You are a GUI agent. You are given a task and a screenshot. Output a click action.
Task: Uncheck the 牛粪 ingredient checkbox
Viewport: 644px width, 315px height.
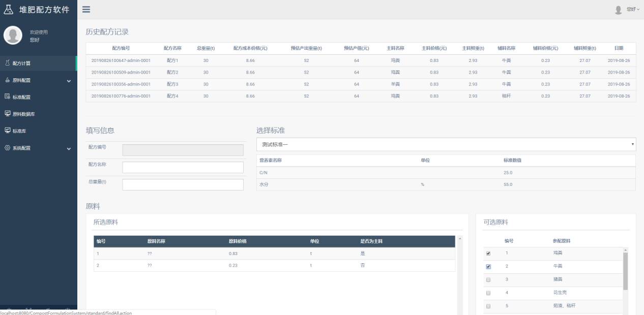pos(488,266)
